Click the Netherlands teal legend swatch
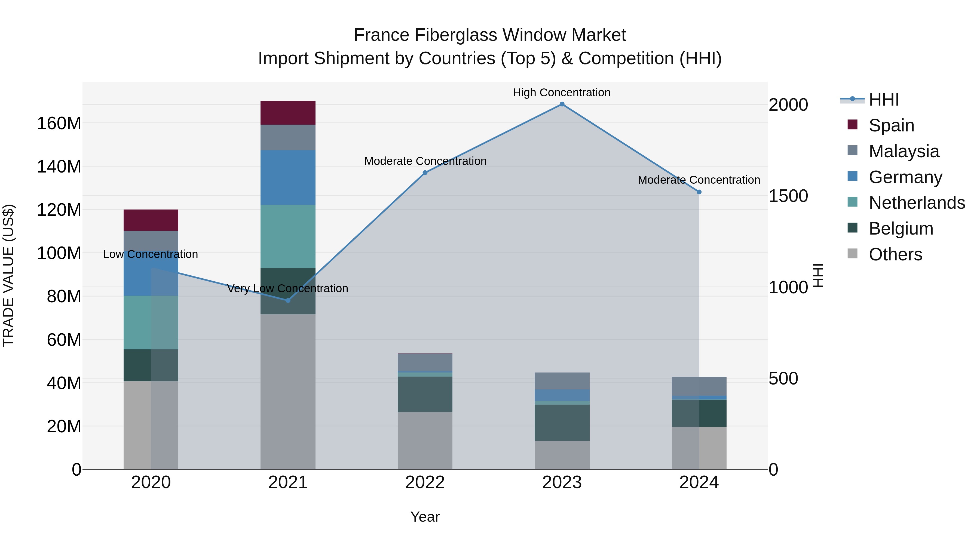980x551 pixels. [x=853, y=202]
